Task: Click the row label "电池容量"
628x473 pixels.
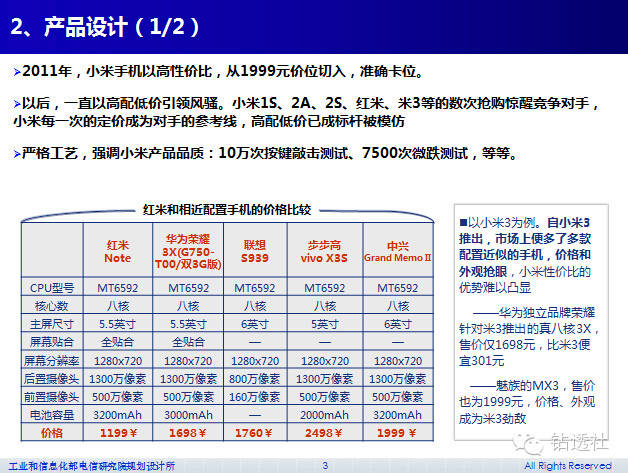Action: coord(52,415)
